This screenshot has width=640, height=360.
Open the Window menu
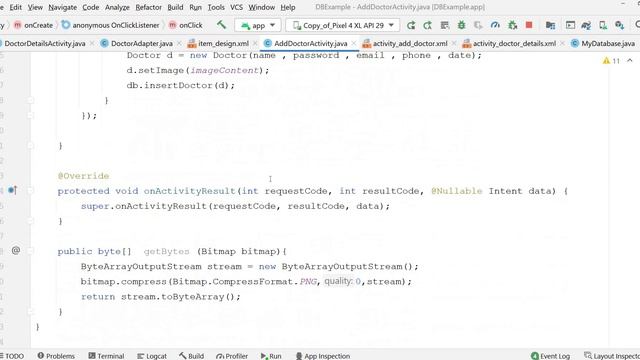click(262, 7)
